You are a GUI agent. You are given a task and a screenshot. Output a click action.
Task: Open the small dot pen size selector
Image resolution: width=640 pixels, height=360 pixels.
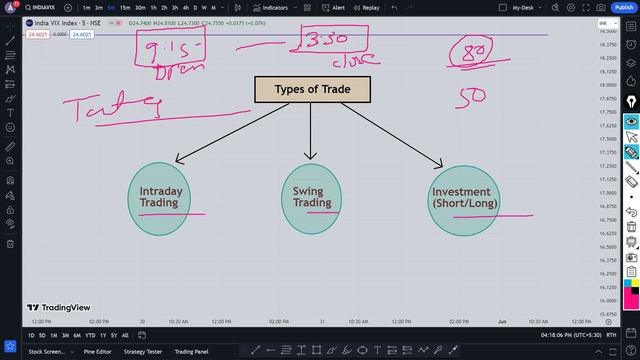coord(631,197)
